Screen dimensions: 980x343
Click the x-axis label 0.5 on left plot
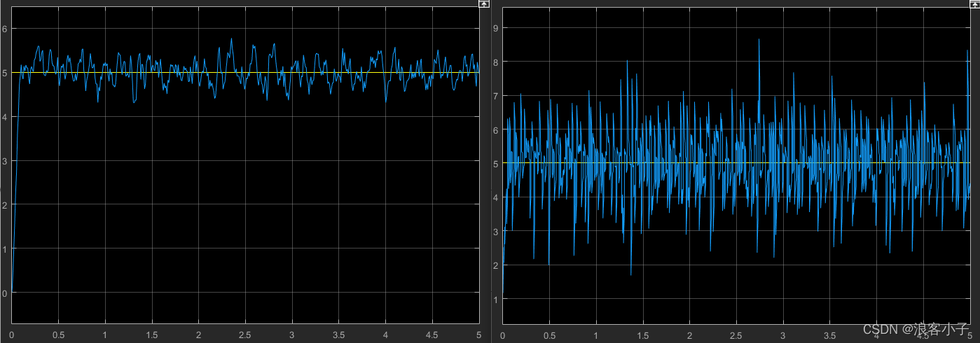(x=59, y=334)
